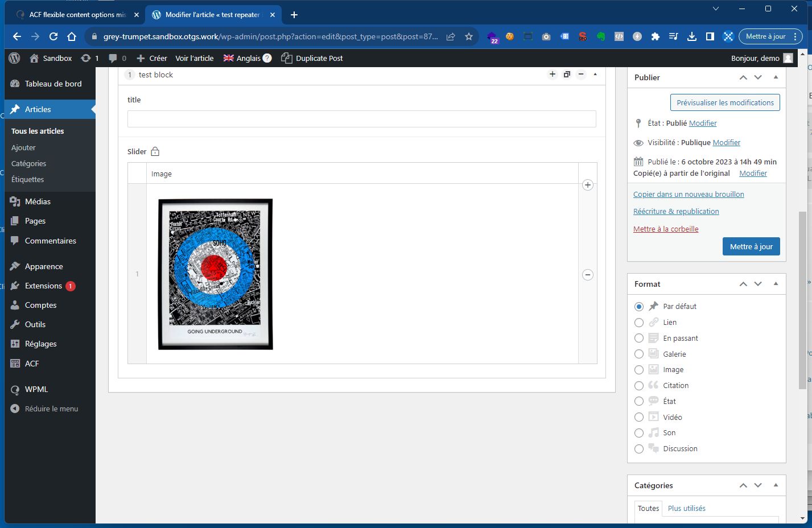This screenshot has width=812, height=528.
Task: Open Catégories submenu item
Action: coord(29,163)
